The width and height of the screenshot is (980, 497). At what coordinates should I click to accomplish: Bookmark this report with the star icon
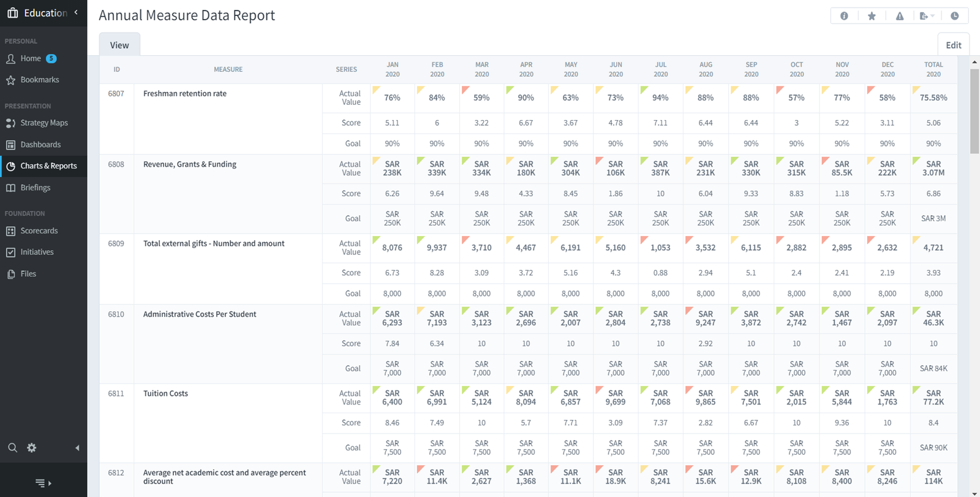tap(872, 16)
